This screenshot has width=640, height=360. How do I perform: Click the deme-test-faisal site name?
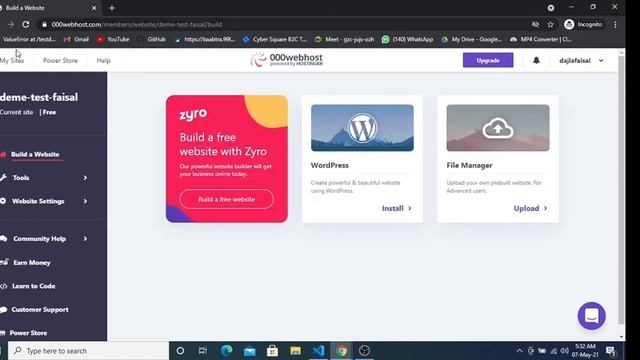pos(39,97)
